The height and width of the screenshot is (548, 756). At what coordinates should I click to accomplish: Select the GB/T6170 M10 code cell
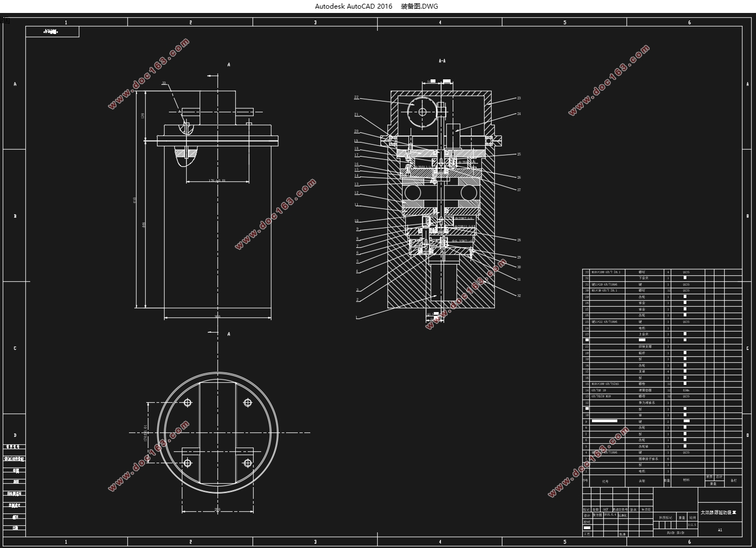[x=601, y=396]
